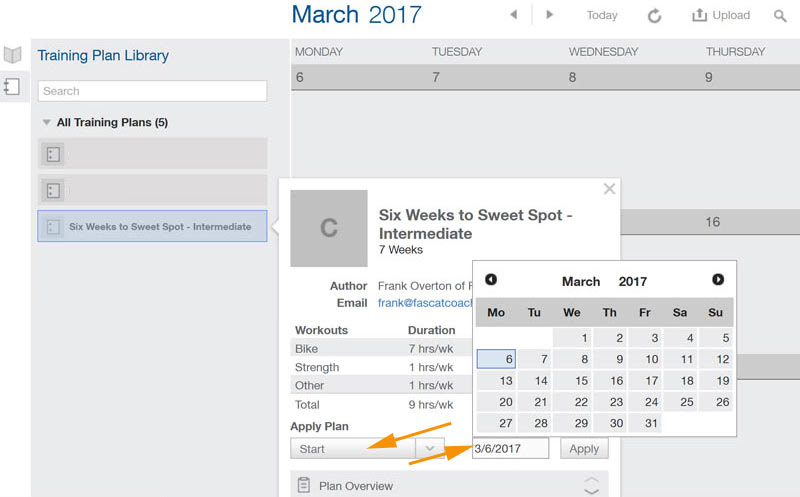Screen dimensions: 800x497
Task: Click the refresh calendar icon
Action: (x=655, y=16)
